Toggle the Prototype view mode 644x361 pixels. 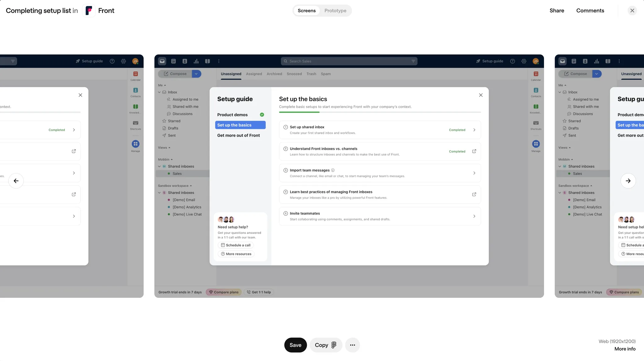point(335,11)
